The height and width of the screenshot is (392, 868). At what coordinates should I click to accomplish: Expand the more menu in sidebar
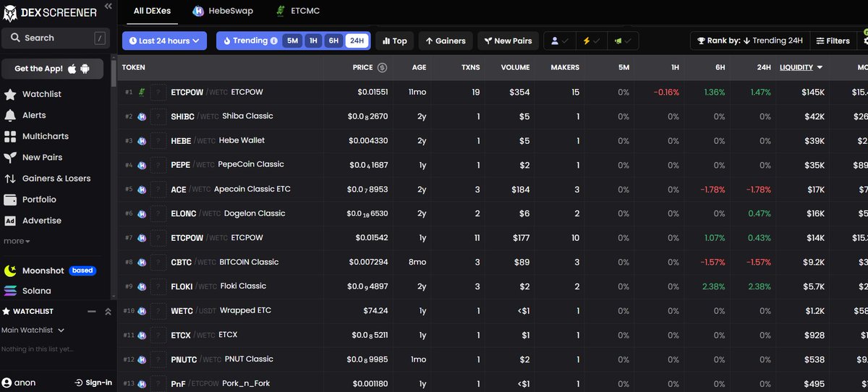[17, 241]
